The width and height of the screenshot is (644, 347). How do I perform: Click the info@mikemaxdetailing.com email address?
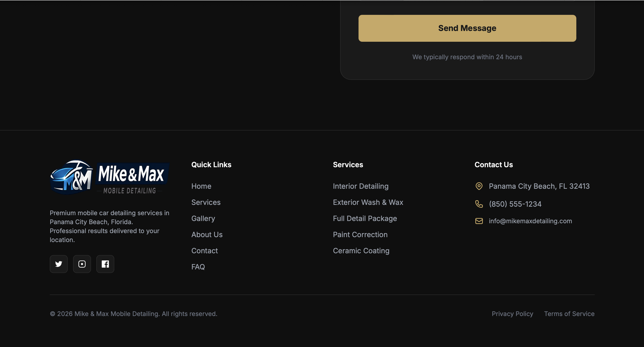click(x=530, y=221)
